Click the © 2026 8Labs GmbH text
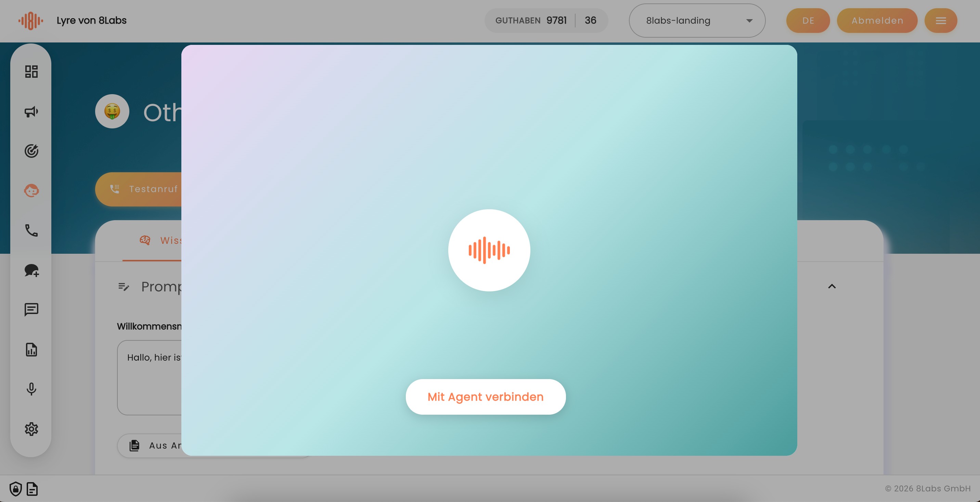 pyautogui.click(x=928, y=488)
